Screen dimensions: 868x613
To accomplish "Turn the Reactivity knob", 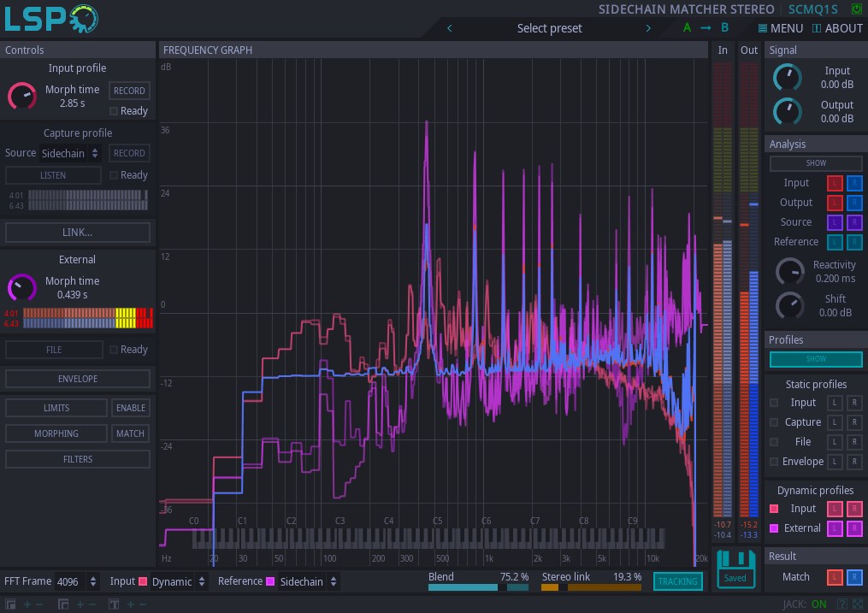I will [788, 271].
